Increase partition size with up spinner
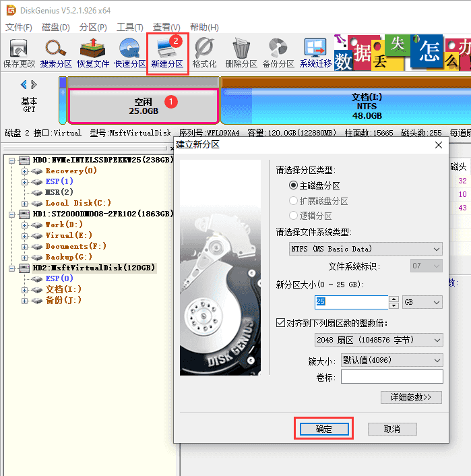This screenshot has height=476, width=471. (394, 299)
